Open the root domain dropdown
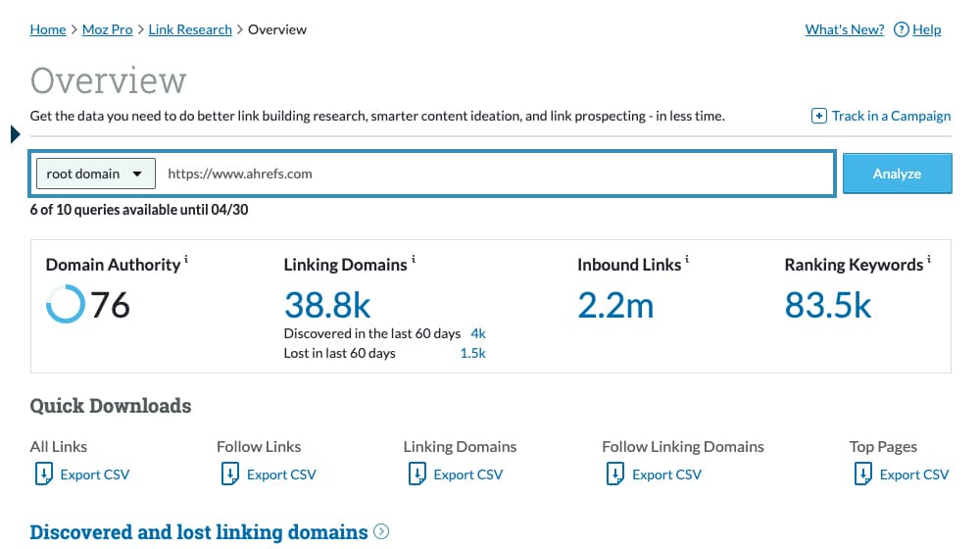This screenshot has height=549, width=980. 96,174
